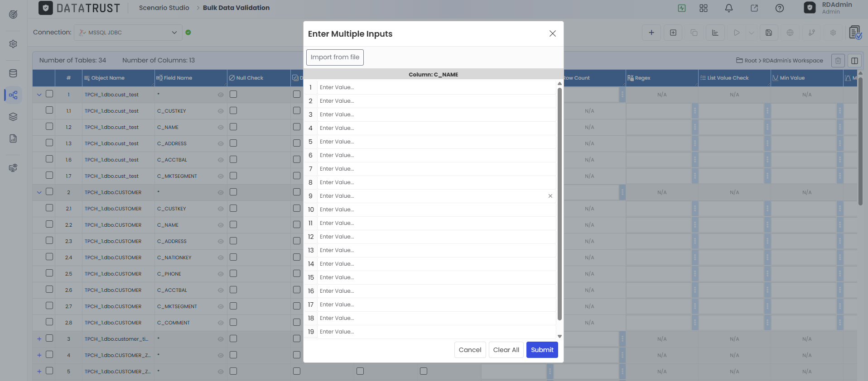
Task: Expand row 4 CUSTOMER_Z table
Action: [x=39, y=355]
